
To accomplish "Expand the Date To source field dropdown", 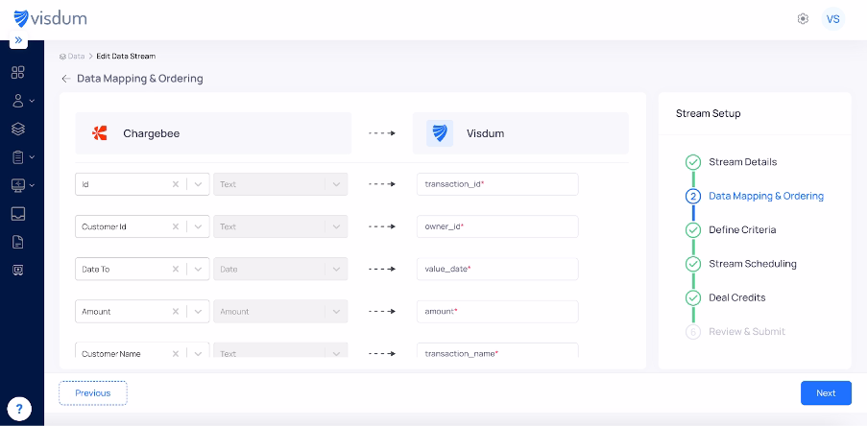I will coord(198,269).
